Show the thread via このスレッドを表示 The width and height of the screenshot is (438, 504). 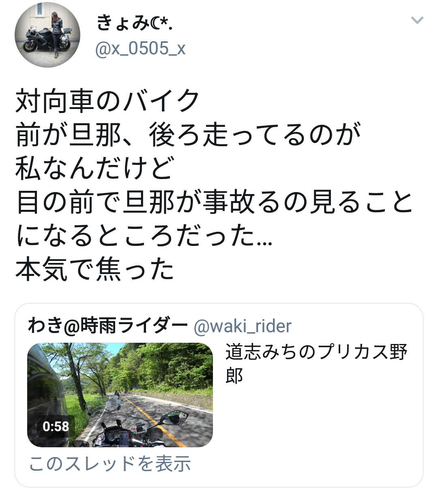click(110, 463)
